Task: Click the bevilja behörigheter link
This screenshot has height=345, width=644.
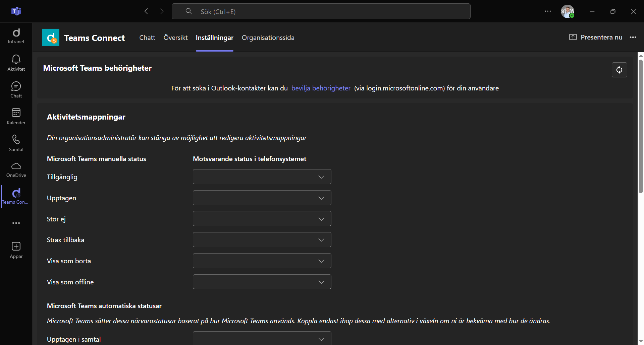Action: pos(321,88)
